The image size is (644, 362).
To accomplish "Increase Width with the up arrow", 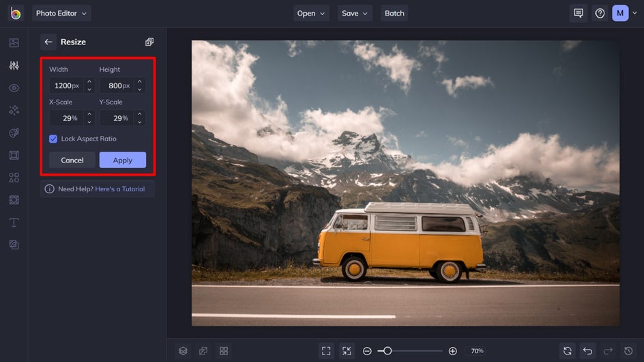I will (x=89, y=81).
